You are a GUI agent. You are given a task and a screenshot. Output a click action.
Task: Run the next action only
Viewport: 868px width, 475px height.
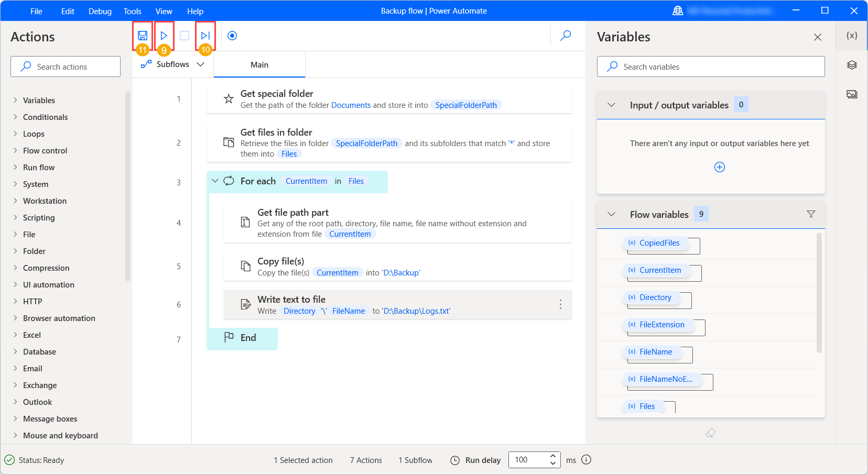(x=204, y=35)
